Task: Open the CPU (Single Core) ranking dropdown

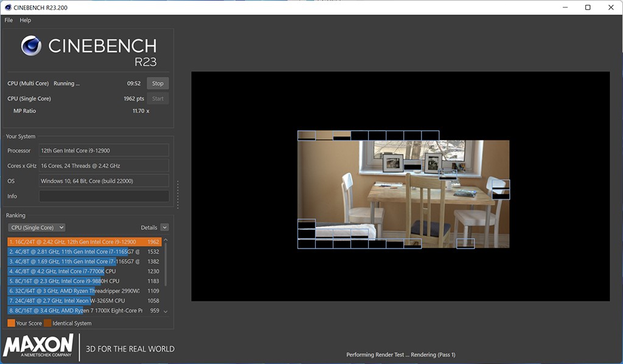Action: (37, 227)
